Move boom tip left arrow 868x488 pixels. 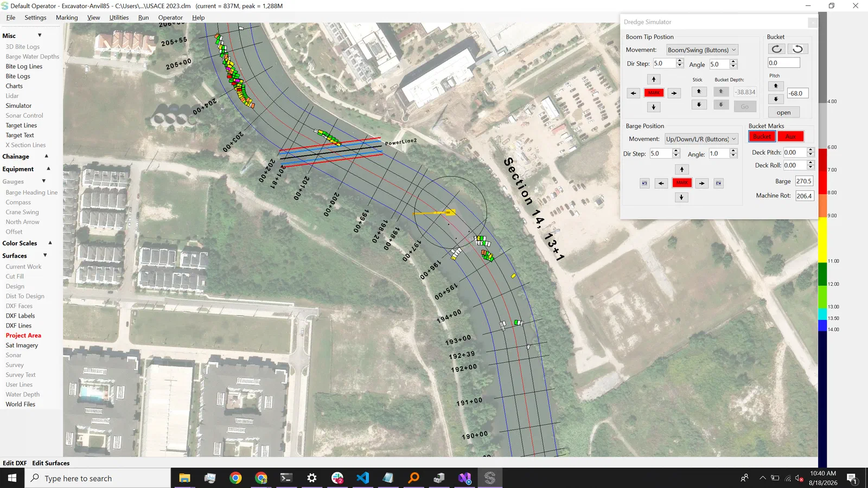tap(634, 93)
